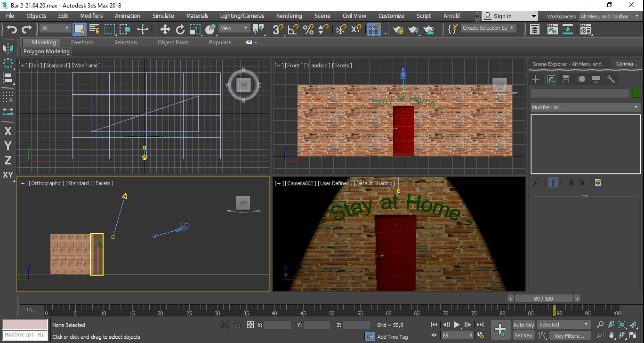Screen dimensions: 644x343
Task: Select the Rotate tool
Action: (x=180, y=29)
